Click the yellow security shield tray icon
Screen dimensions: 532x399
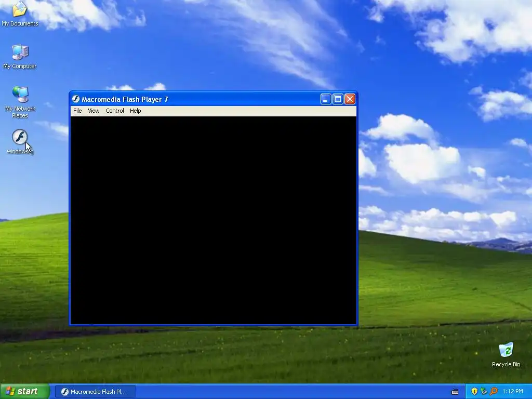coord(474,391)
